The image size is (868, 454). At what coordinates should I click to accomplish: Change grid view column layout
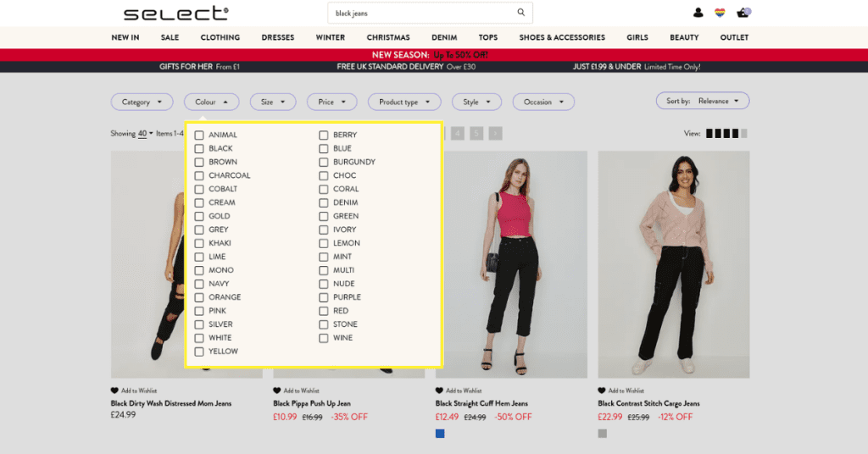click(726, 133)
